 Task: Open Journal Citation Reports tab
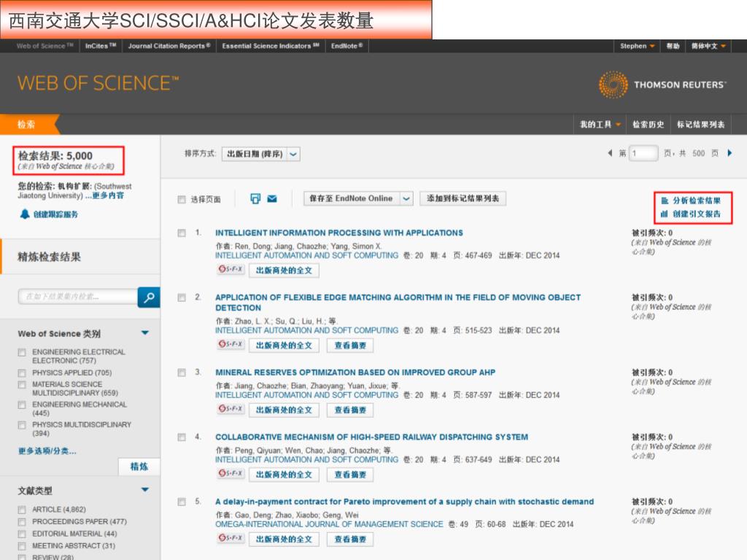169,46
